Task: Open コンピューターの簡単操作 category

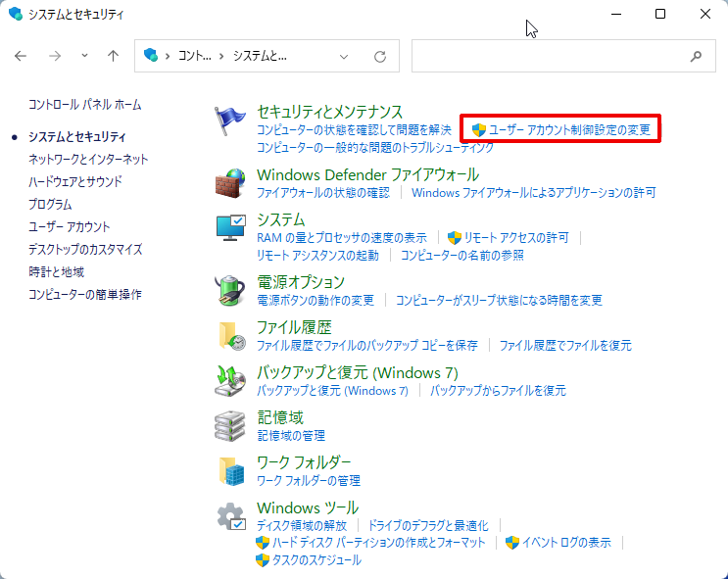Action: tap(85, 294)
